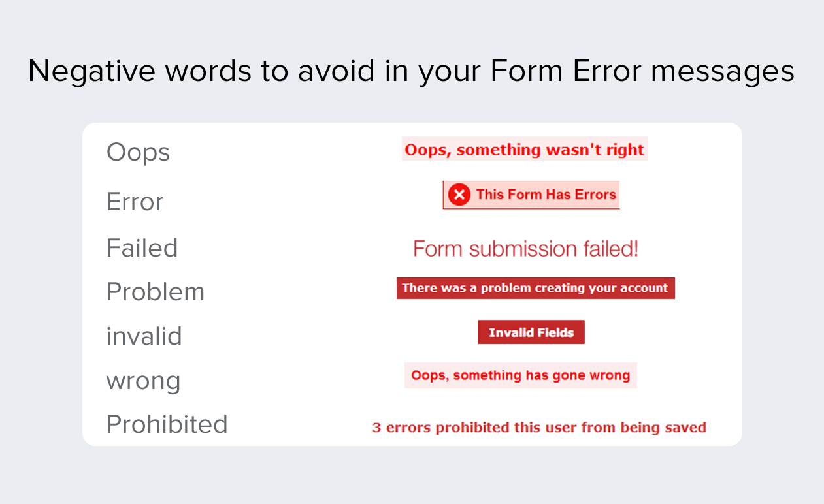Select the 'This Form Has Errors' banner
The height and width of the screenshot is (504, 824).
(531, 195)
